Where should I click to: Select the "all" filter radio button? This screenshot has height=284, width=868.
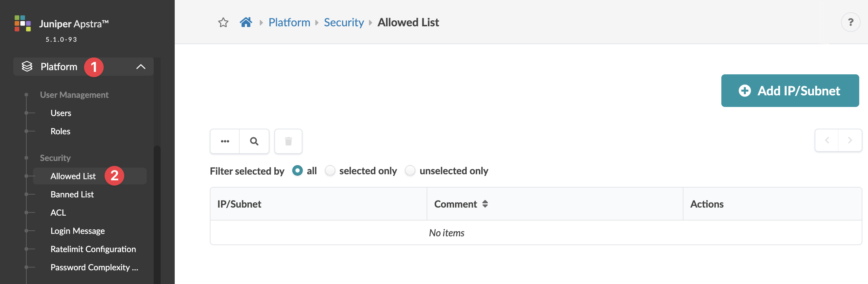click(297, 171)
